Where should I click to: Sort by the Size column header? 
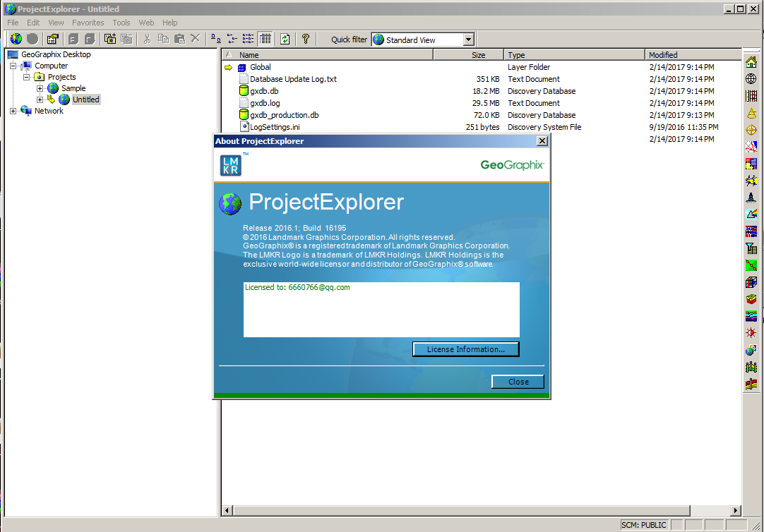pyautogui.click(x=468, y=55)
